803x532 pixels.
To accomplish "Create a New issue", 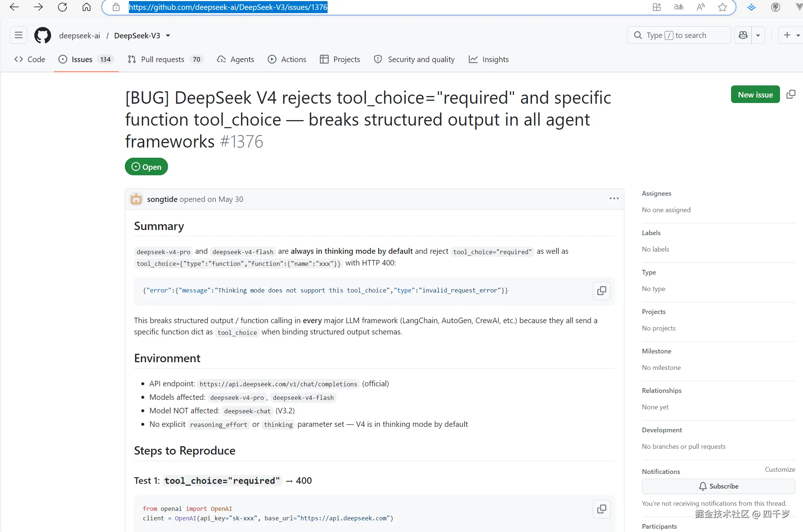I will 755,95.
